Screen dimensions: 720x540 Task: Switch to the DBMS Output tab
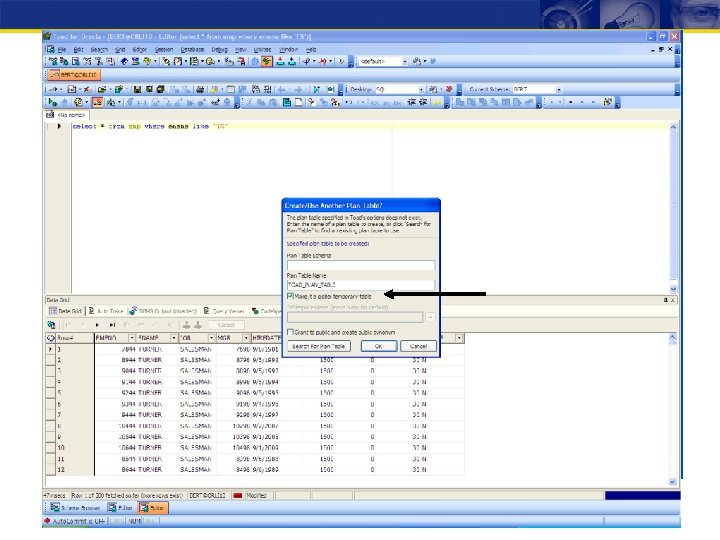click(x=163, y=311)
